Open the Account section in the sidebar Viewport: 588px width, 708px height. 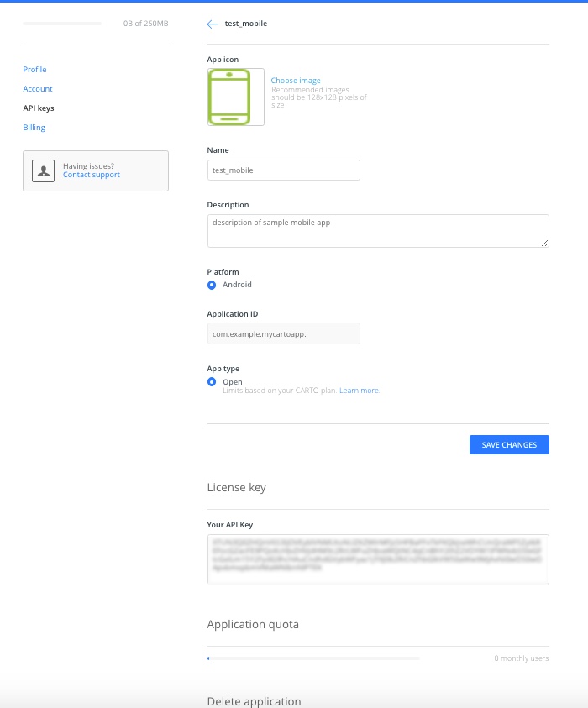click(38, 88)
